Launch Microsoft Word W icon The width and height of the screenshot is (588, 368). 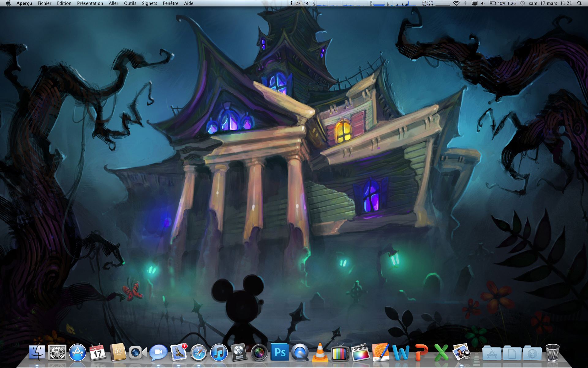coord(401,352)
